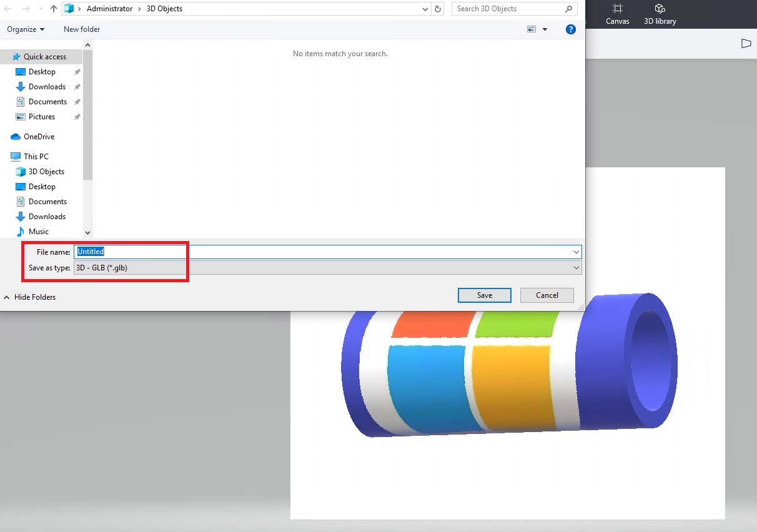The width and height of the screenshot is (757, 532).
Task: Open the view options dropdown arrow
Action: tap(545, 29)
